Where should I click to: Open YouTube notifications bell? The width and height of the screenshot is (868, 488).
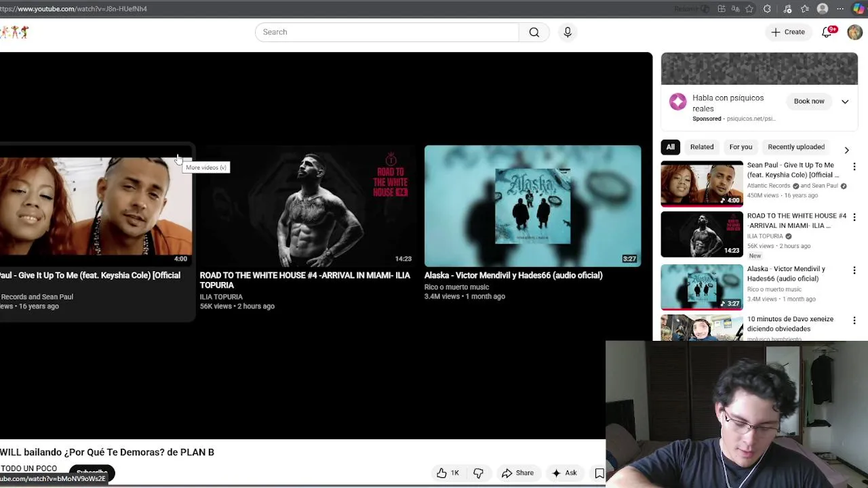tap(827, 32)
